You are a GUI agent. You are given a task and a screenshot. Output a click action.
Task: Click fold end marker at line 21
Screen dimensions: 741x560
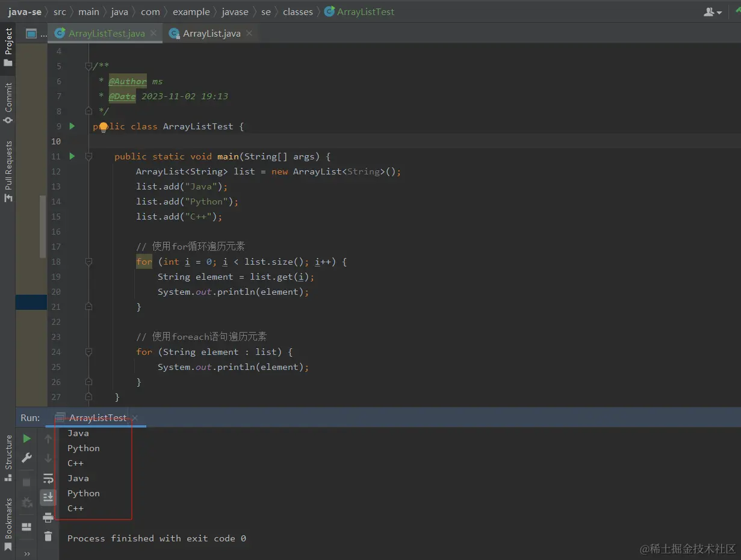coord(88,307)
